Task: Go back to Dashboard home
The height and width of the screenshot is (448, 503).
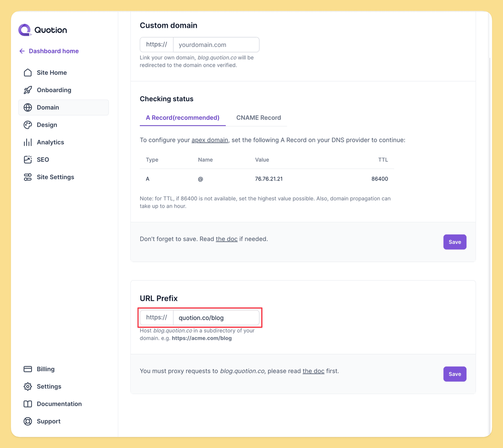Action: pos(49,51)
